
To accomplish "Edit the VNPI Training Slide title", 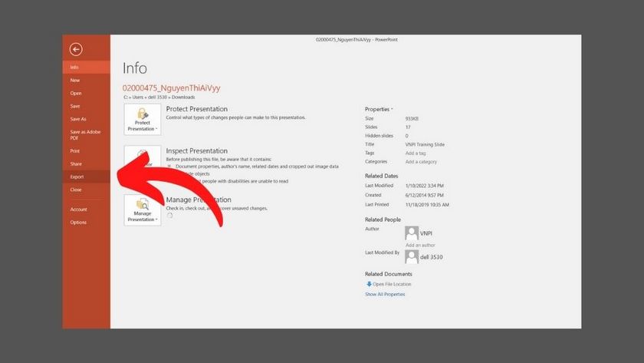I will click(425, 144).
